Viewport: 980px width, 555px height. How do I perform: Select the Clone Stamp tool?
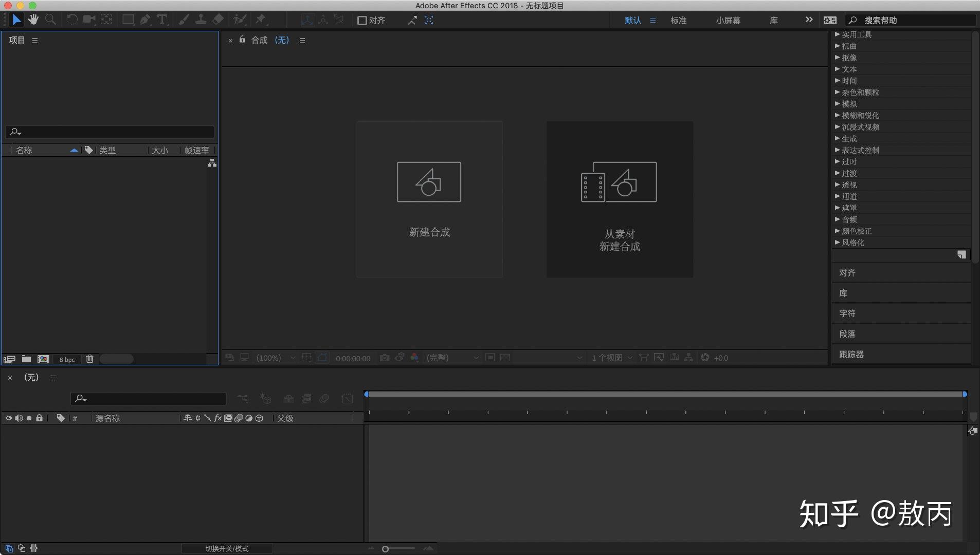[201, 20]
